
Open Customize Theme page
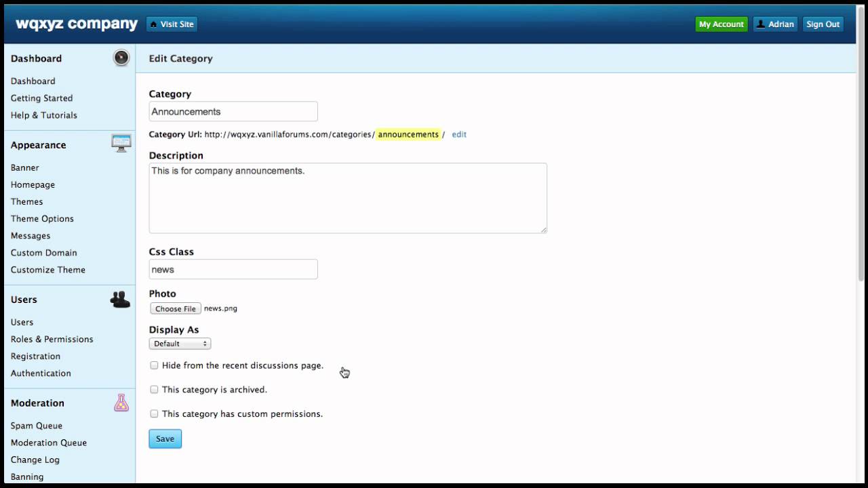tap(48, 269)
